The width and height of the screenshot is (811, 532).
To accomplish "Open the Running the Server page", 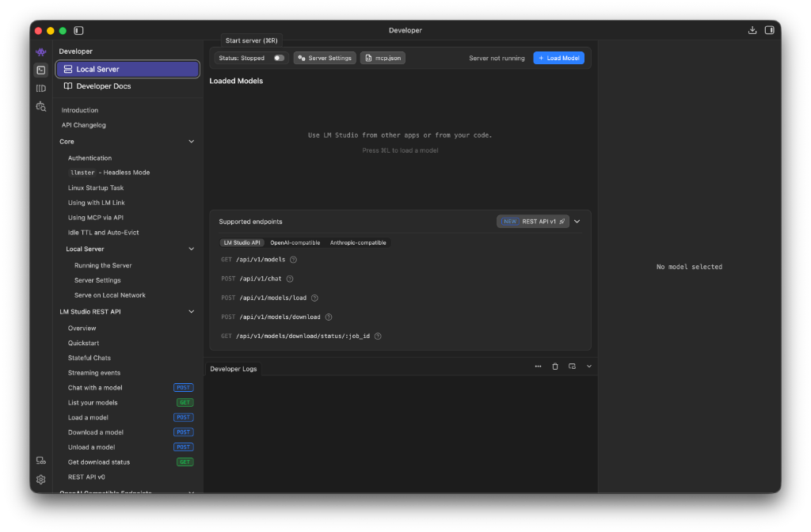I will pos(103,265).
